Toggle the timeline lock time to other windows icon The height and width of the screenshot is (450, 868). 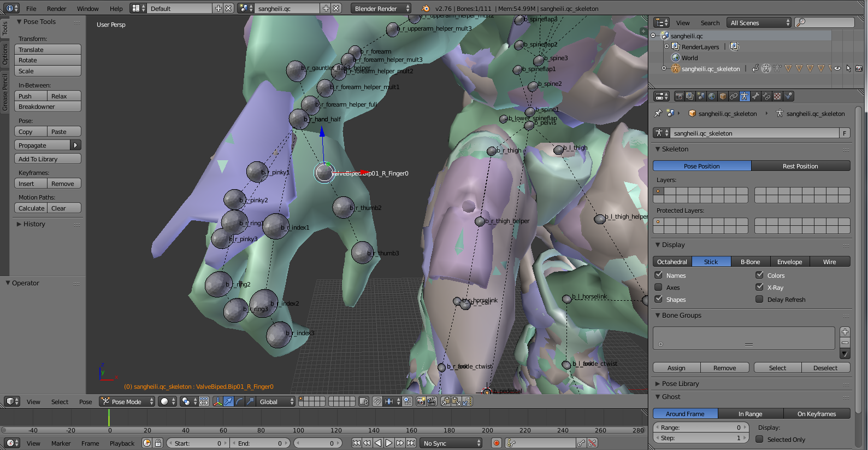point(158,443)
